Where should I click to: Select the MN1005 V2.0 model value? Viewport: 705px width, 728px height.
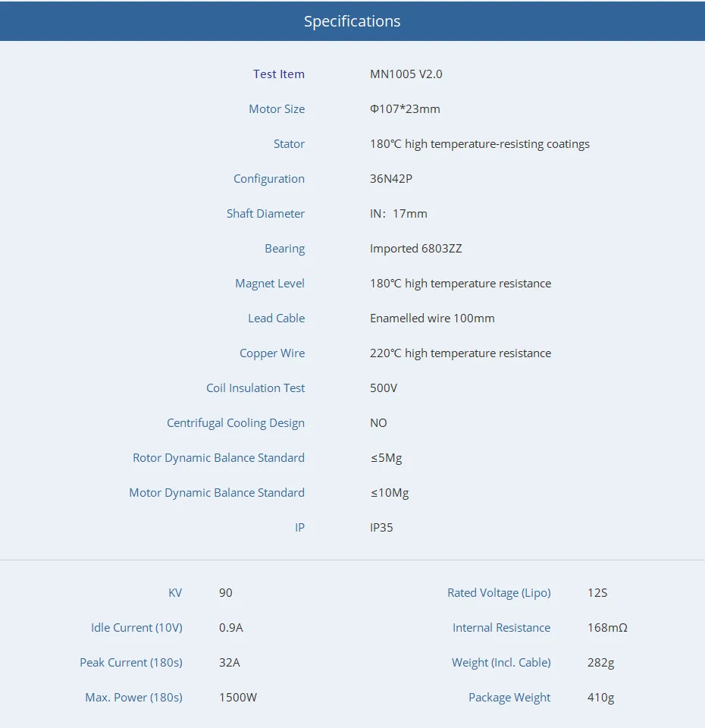pyautogui.click(x=406, y=74)
